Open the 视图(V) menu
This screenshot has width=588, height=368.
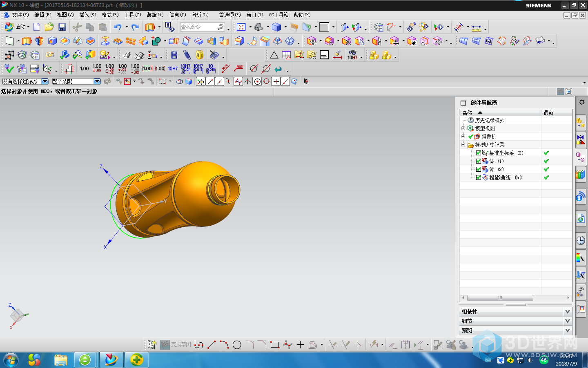tap(65, 15)
